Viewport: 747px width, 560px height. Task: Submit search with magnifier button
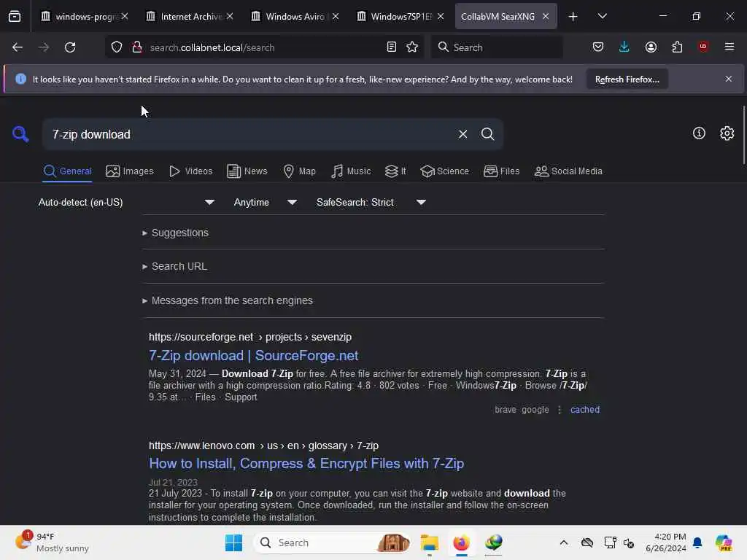[487, 134]
